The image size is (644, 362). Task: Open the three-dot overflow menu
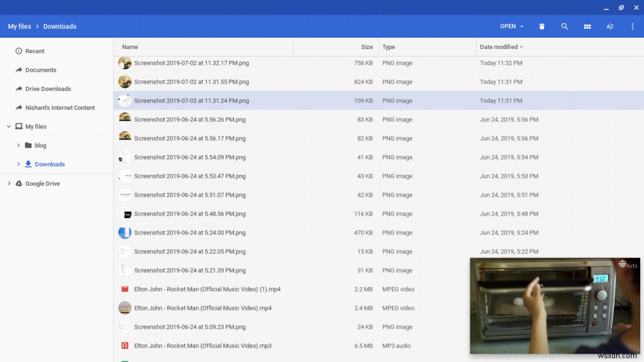click(632, 26)
